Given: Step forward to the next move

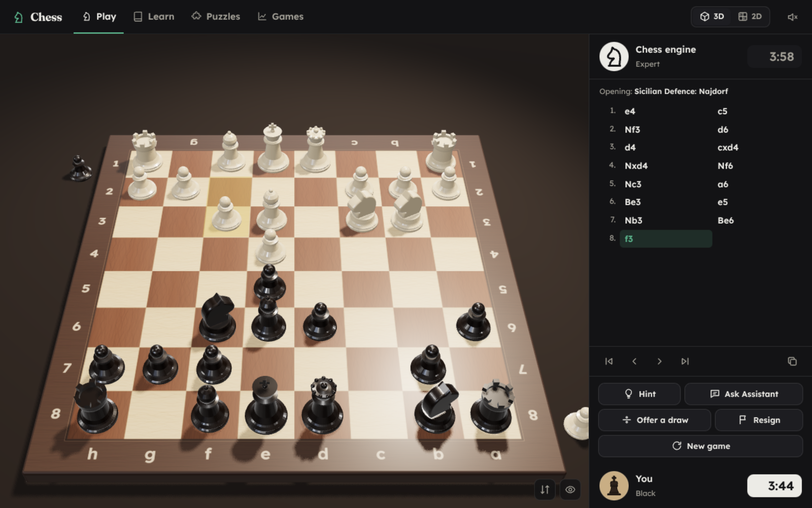Looking at the screenshot, I should [x=660, y=361].
